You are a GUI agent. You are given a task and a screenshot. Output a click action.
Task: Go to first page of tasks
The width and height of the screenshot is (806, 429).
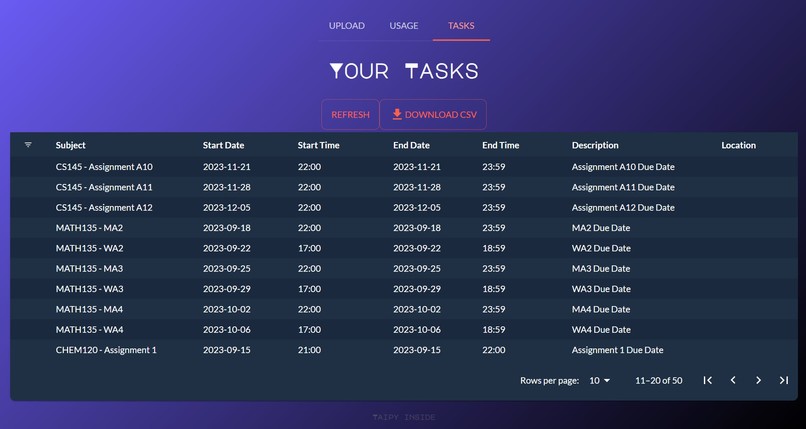[x=708, y=380]
